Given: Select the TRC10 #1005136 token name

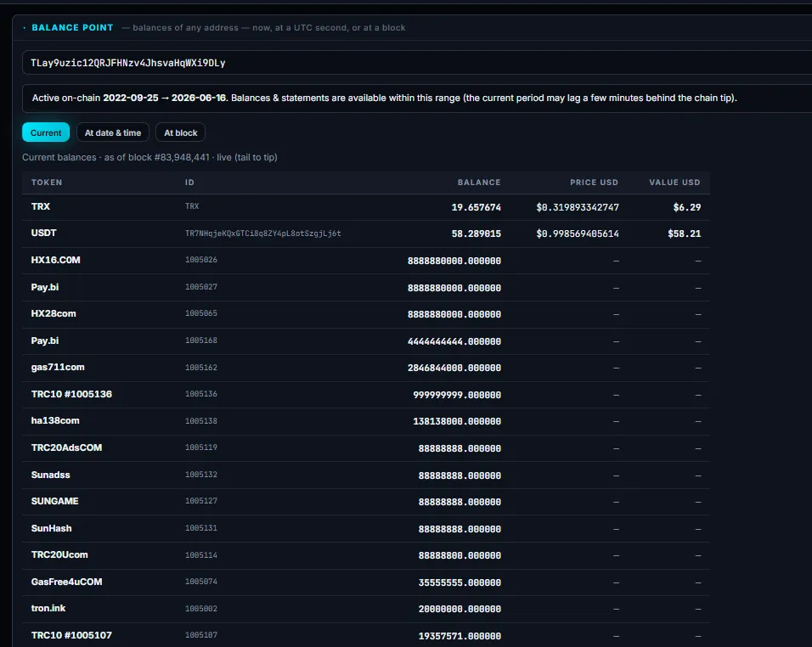Looking at the screenshot, I should pos(71,394).
